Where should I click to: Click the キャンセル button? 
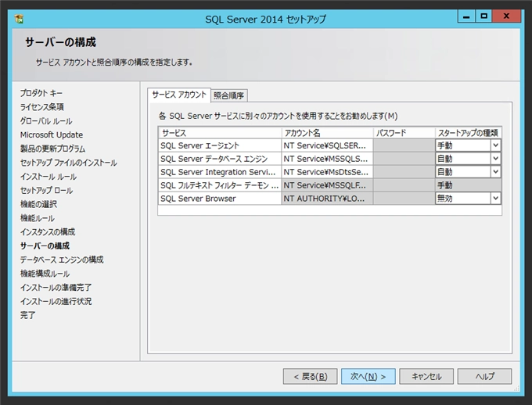click(x=426, y=377)
